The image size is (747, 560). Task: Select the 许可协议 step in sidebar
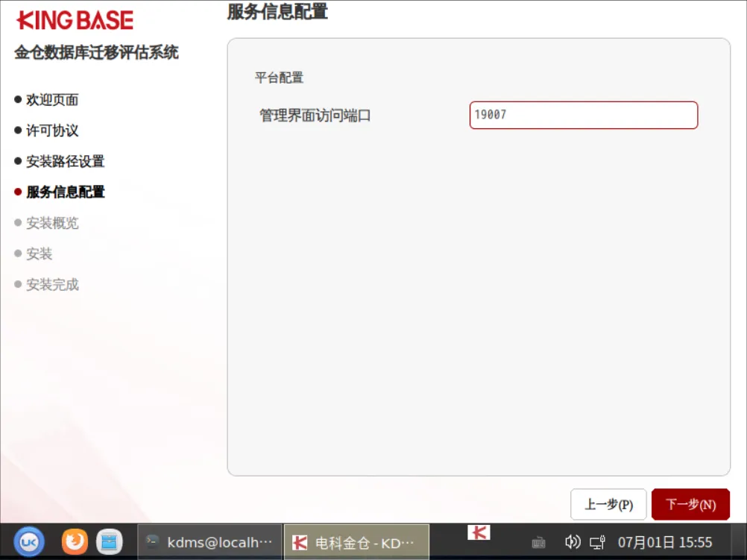(x=52, y=130)
